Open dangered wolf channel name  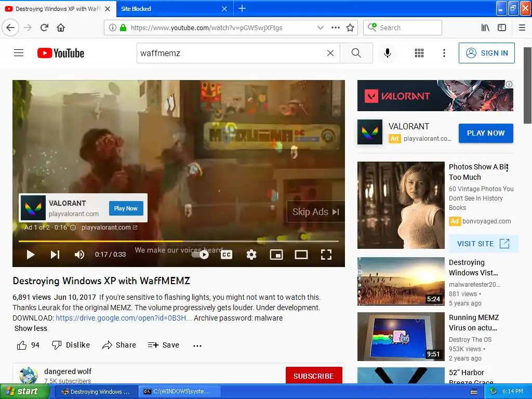[68, 371]
